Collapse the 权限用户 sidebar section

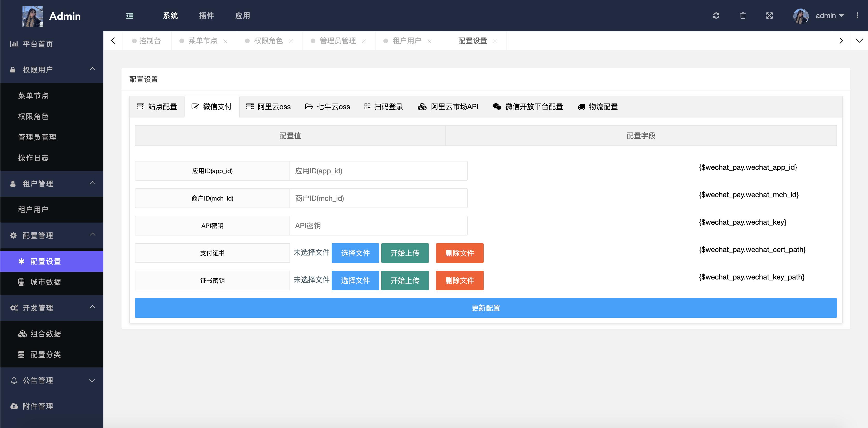(x=92, y=69)
